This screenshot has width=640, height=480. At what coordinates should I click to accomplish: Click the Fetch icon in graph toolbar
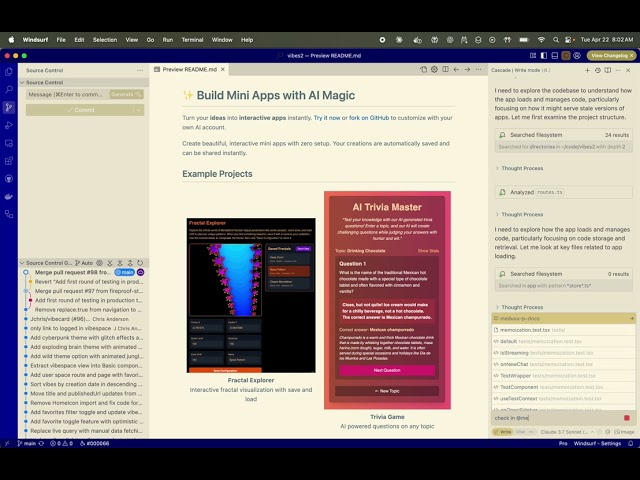point(109,263)
